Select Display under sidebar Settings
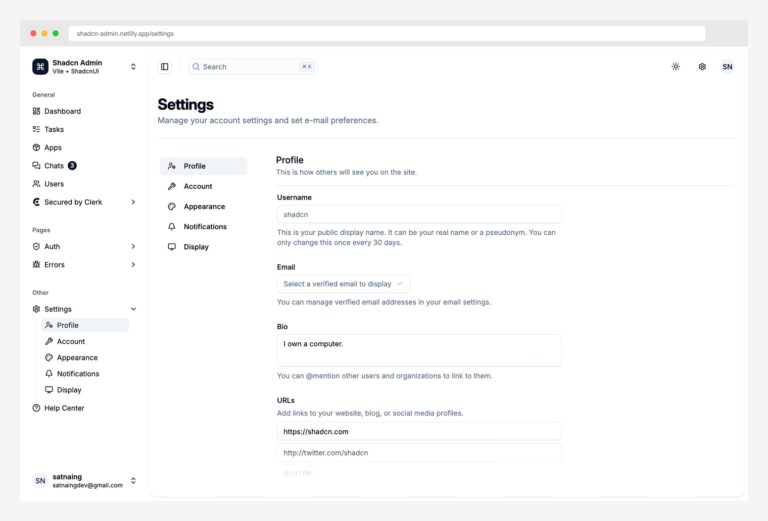The height and width of the screenshot is (521, 768). click(x=85, y=390)
